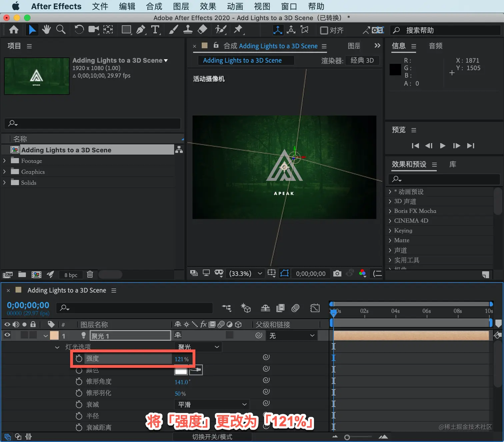Enable the 对齐 snapping checkbox
504x442 pixels.
[324, 30]
